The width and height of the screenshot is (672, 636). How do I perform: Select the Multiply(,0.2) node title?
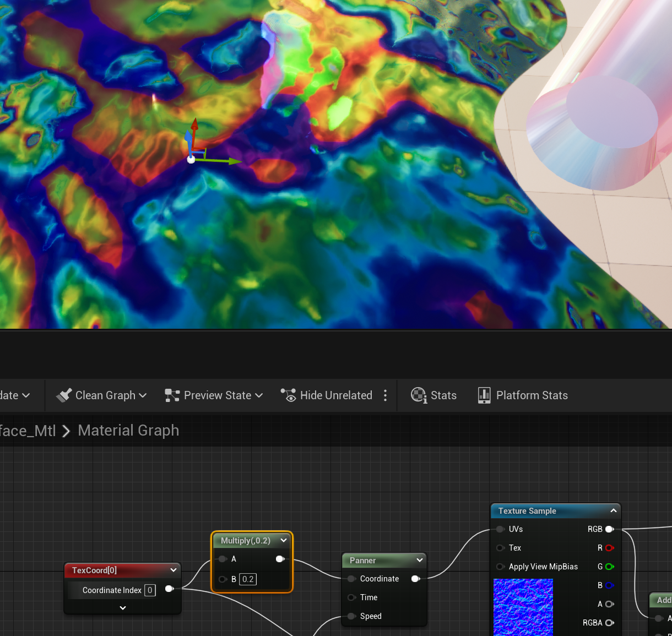246,541
